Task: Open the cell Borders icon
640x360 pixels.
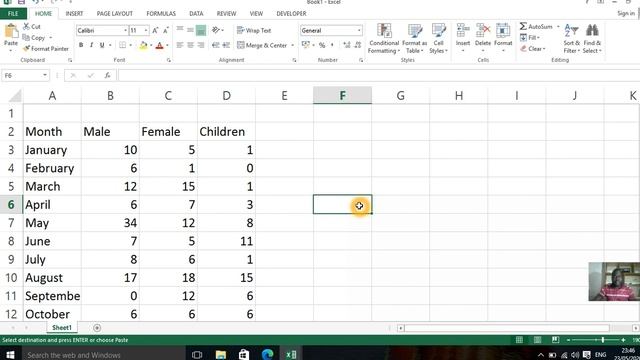Action: pos(122,45)
